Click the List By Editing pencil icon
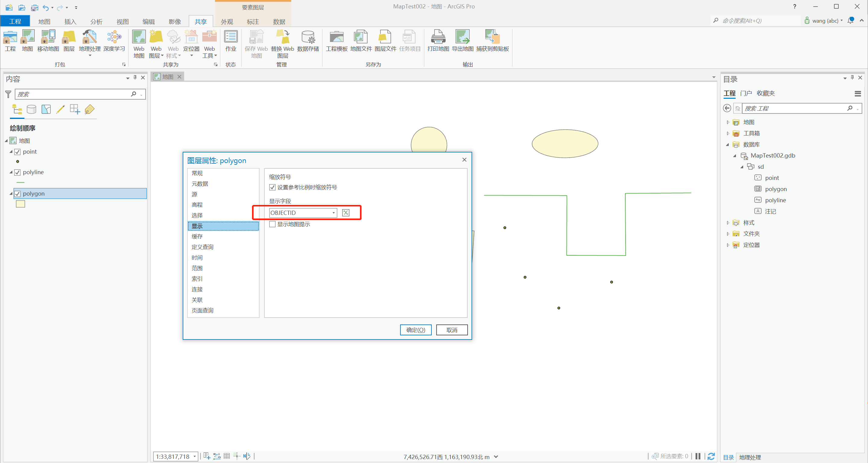The image size is (868, 463). click(60, 109)
